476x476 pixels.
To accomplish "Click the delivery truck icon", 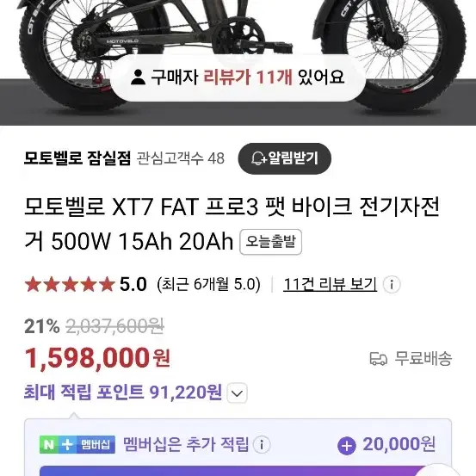I will click(378, 359).
